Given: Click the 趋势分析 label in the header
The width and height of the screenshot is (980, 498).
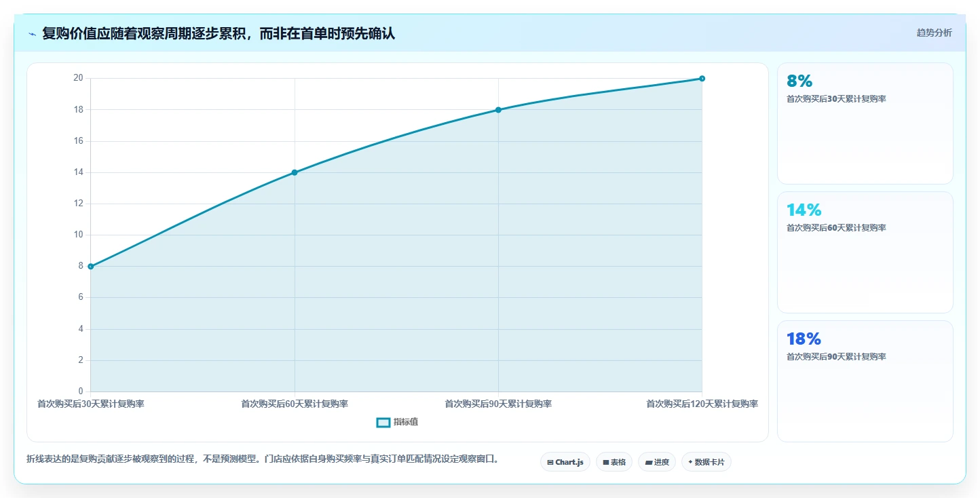Looking at the screenshot, I should coord(934,33).
